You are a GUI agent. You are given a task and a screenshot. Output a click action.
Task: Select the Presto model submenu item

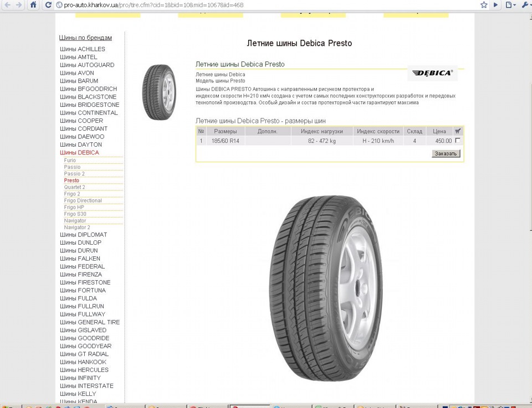[71, 180]
